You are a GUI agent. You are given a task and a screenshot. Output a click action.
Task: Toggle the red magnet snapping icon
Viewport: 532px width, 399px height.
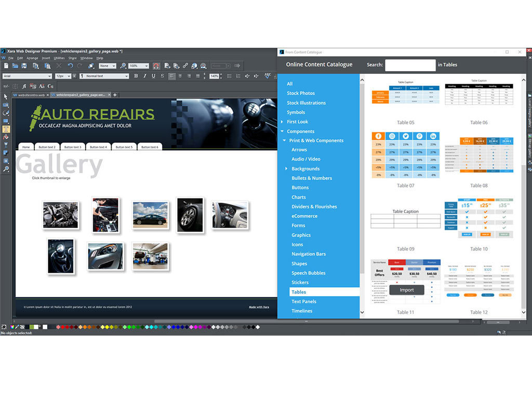[156, 66]
